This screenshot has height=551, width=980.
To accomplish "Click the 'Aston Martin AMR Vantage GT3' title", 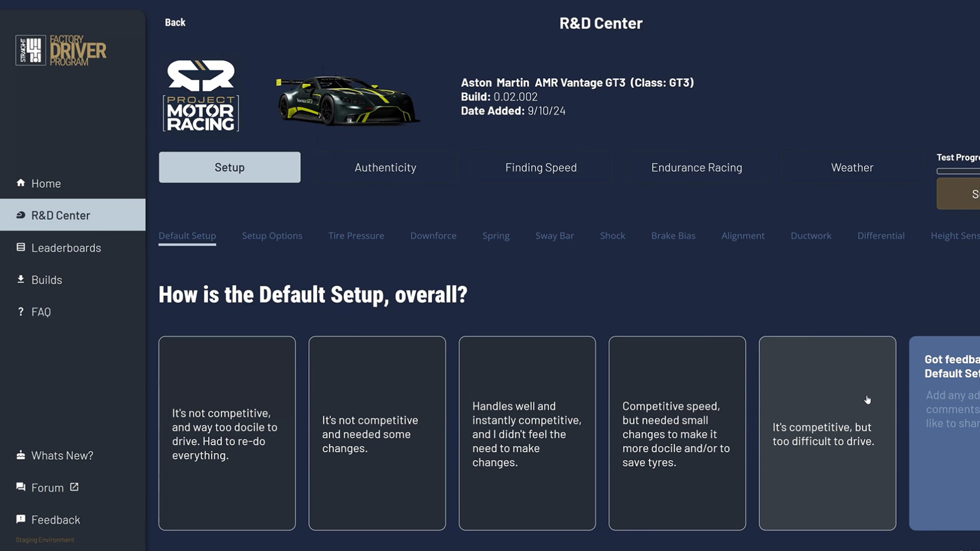I will [577, 83].
